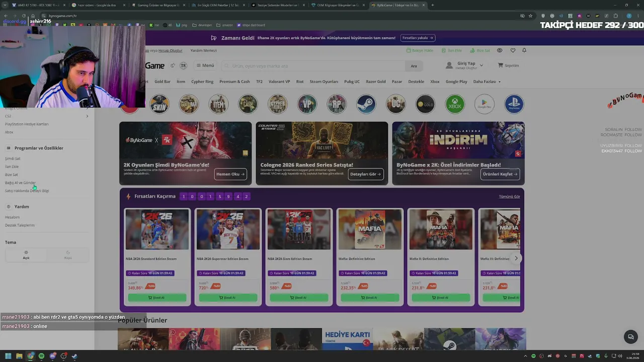Open the Razer Gold nav item
This screenshot has width=644, height=362.
[376, 81]
